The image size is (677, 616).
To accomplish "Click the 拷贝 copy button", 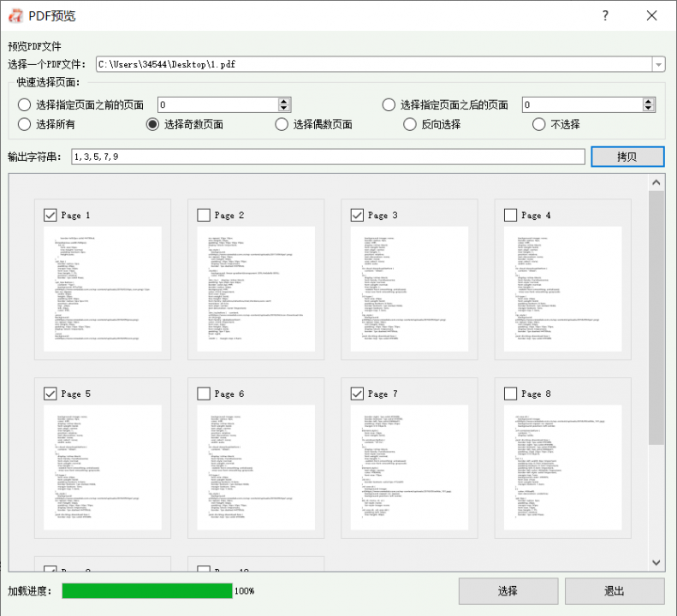I will (x=627, y=157).
